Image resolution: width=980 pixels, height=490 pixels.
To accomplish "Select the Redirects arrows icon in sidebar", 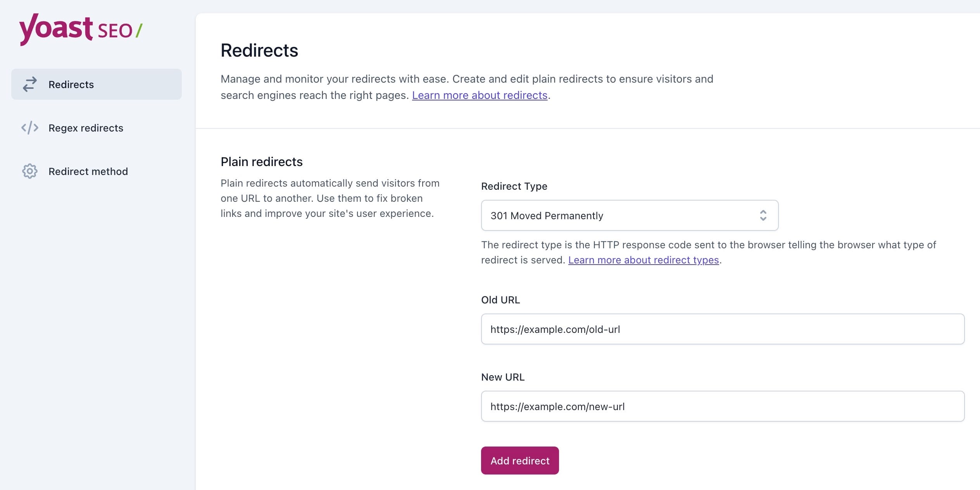I will [x=29, y=84].
